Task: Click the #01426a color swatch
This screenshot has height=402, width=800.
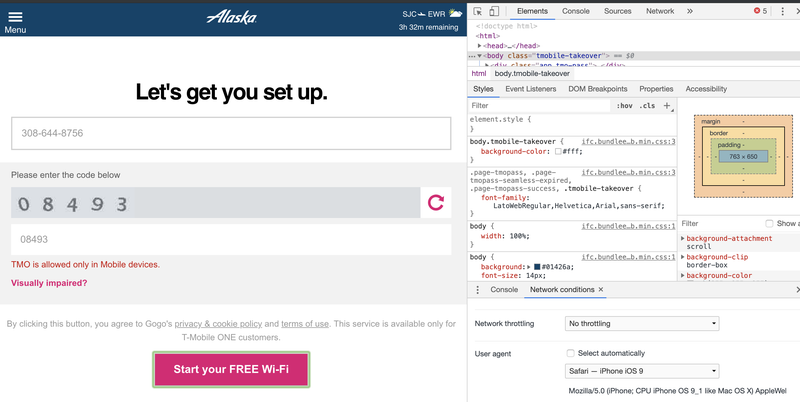Action: 537,267
